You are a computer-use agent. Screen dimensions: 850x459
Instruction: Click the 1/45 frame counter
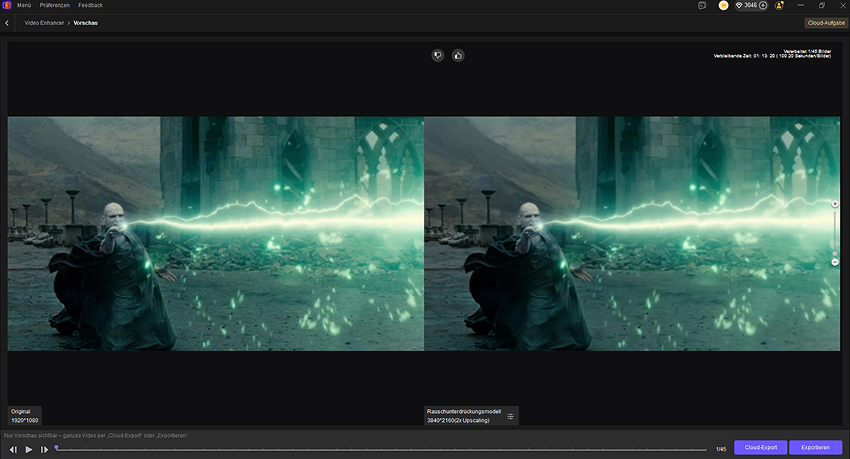tap(721, 449)
